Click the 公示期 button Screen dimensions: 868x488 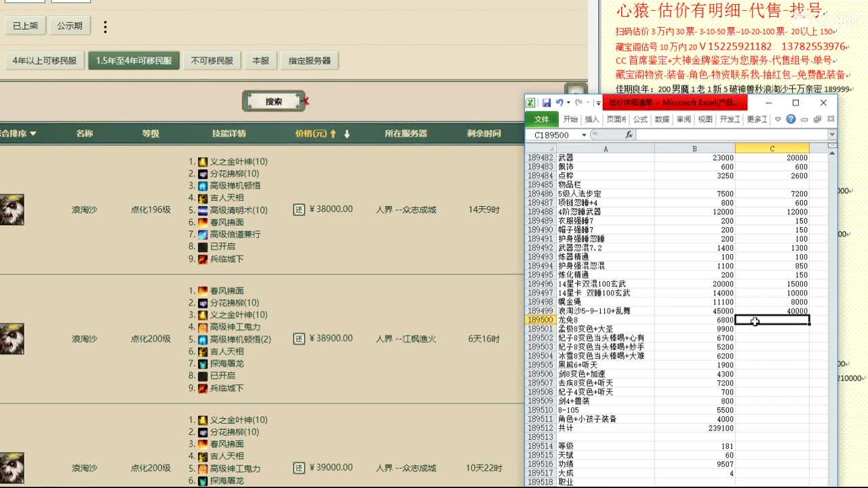[70, 26]
